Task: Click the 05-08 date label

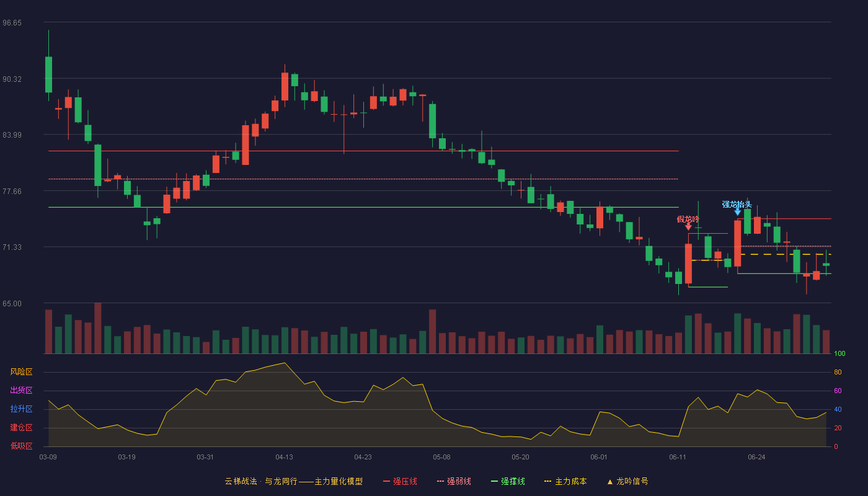Action: point(442,457)
